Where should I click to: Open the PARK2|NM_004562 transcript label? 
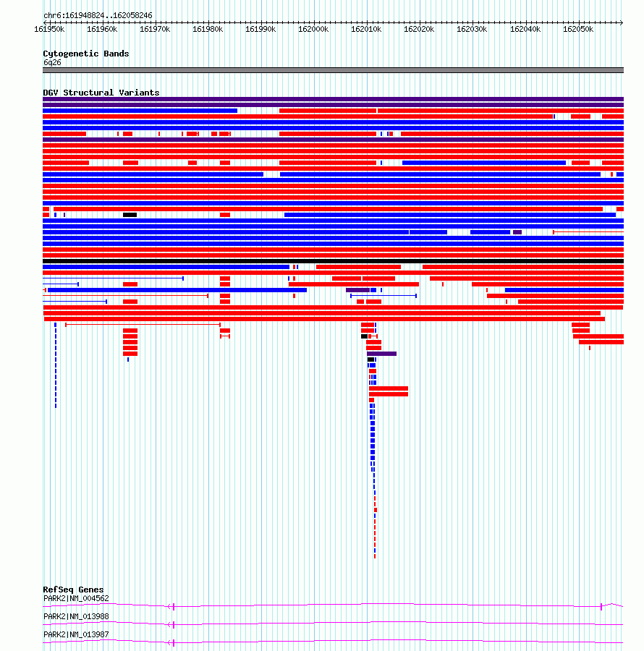(76, 598)
